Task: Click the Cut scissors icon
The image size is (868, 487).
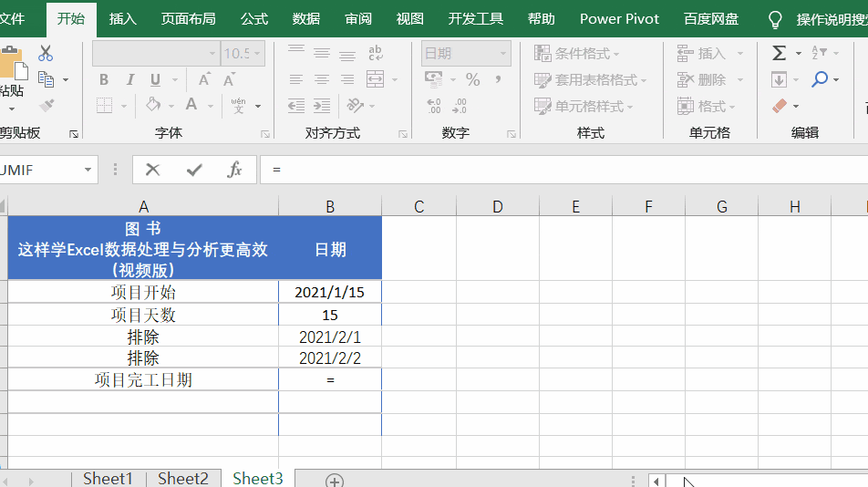Action: click(46, 53)
